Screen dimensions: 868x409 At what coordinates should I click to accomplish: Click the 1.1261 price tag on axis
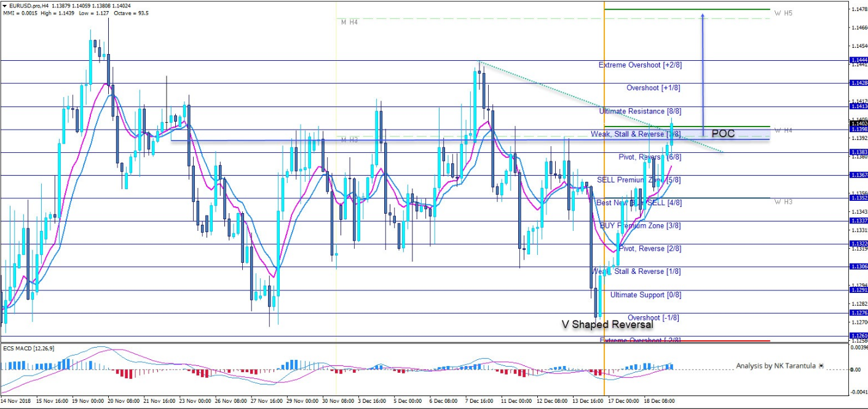(858, 336)
